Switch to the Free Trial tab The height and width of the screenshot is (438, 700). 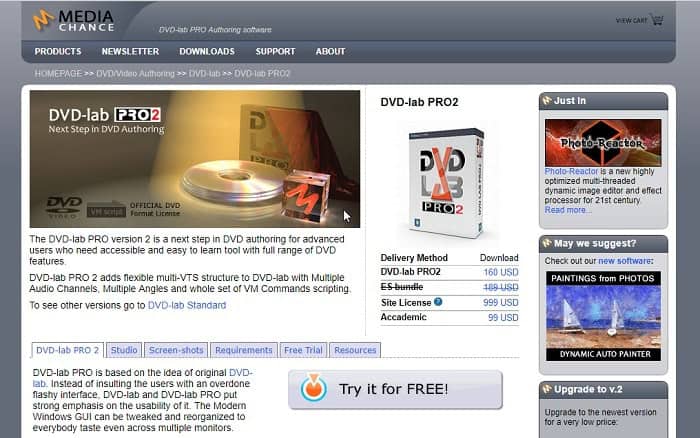303,350
